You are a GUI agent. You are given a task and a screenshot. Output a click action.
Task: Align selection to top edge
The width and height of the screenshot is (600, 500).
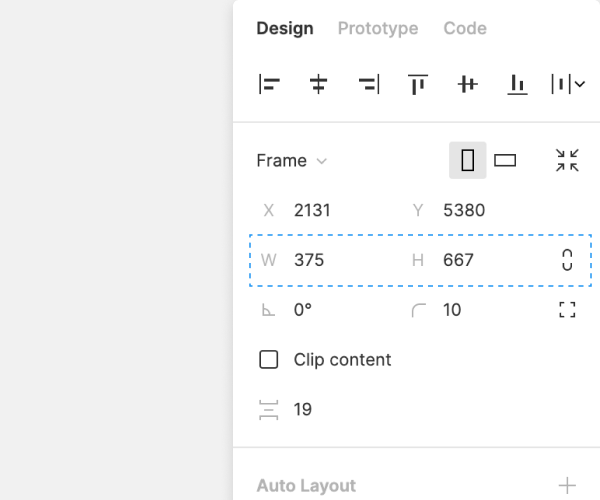(418, 85)
